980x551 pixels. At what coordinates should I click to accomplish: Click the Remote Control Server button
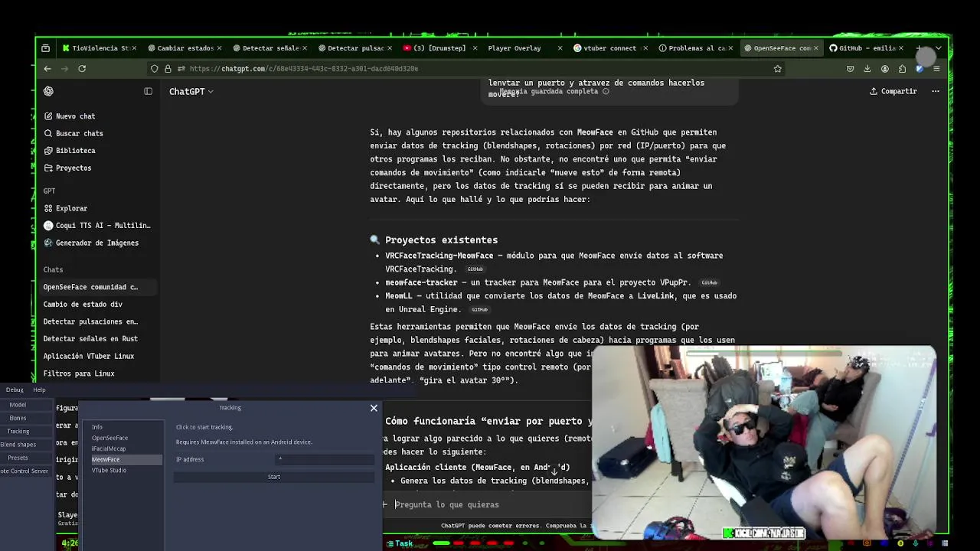click(24, 471)
